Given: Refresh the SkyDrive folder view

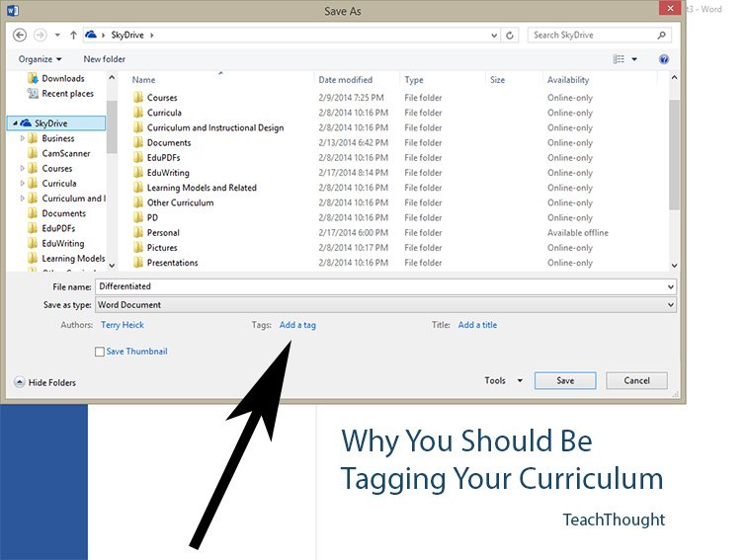Looking at the screenshot, I should pyautogui.click(x=510, y=35).
